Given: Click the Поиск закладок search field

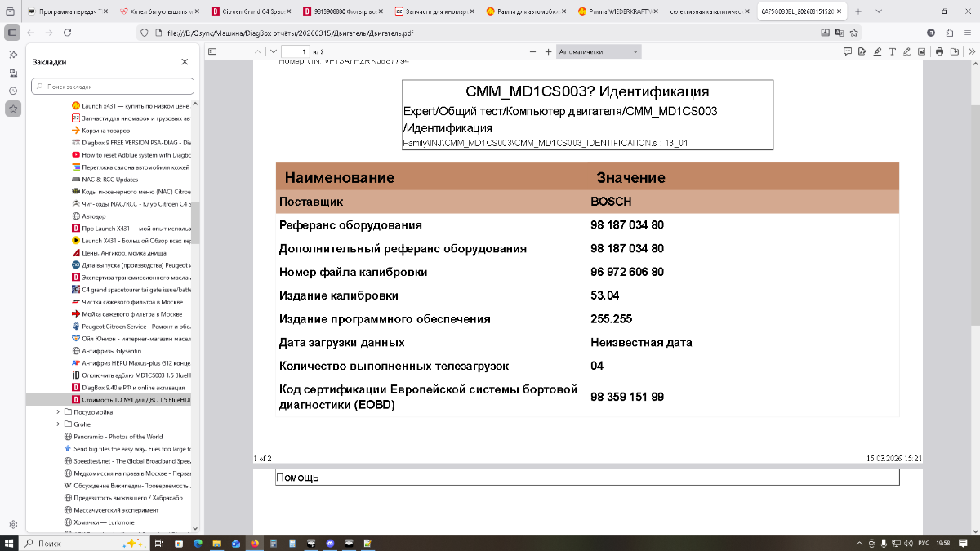Looking at the screenshot, I should pyautogui.click(x=113, y=86).
